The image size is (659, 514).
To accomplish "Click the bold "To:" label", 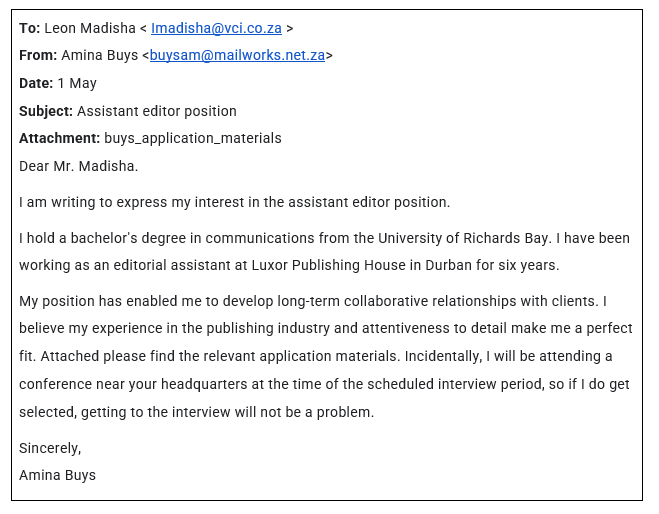I will 29,28.
